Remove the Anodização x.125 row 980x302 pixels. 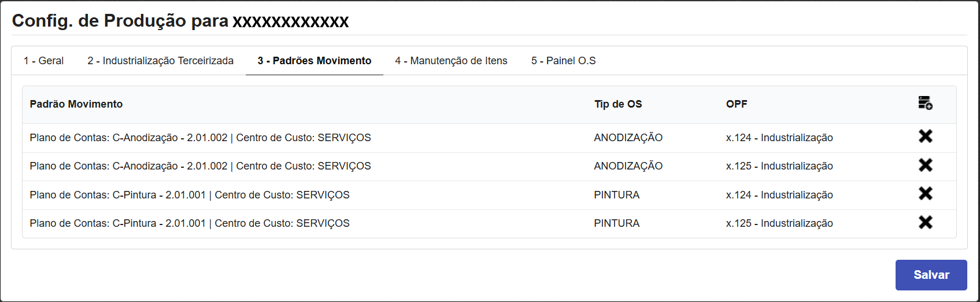click(x=925, y=165)
